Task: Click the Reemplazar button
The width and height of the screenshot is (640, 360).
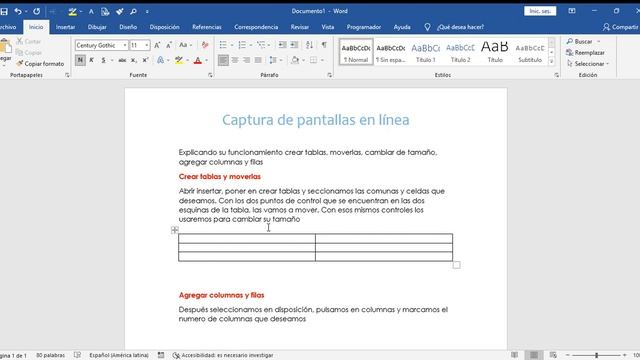Action: click(586, 53)
